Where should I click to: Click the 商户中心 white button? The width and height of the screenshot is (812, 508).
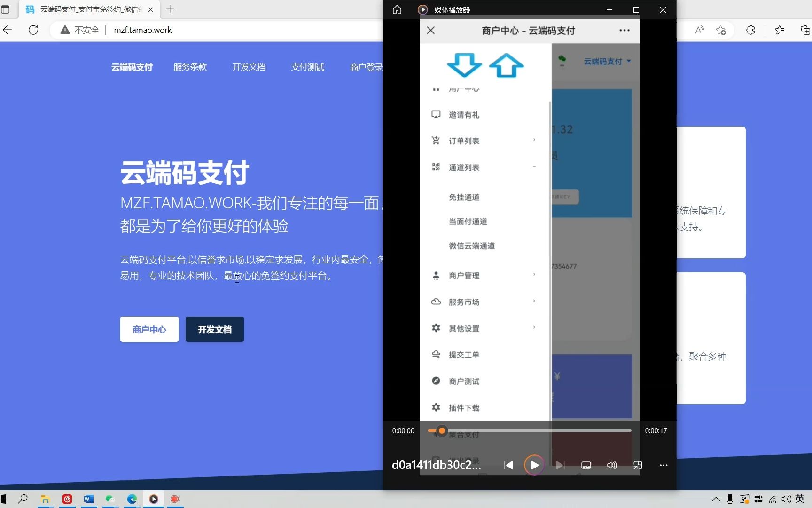(149, 329)
